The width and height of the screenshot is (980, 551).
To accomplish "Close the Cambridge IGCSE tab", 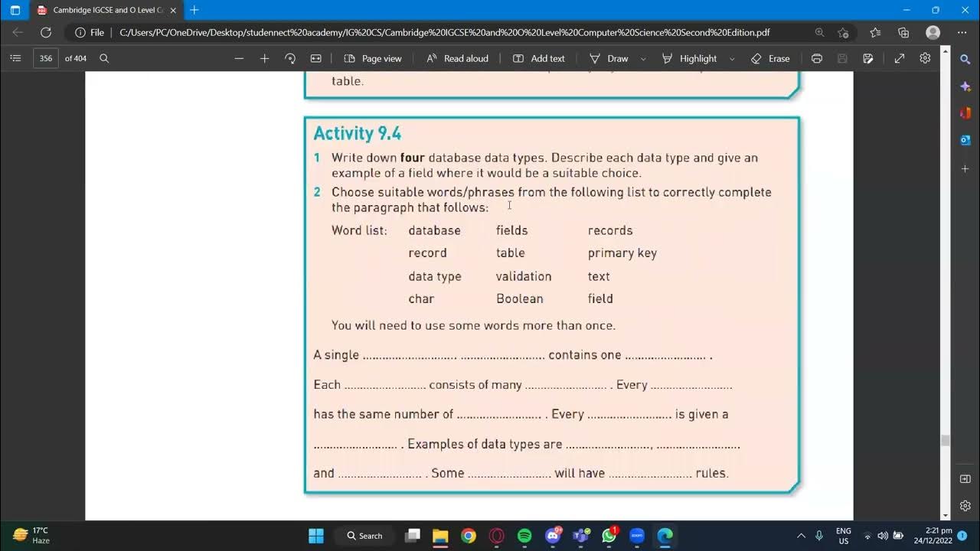I will point(173,10).
